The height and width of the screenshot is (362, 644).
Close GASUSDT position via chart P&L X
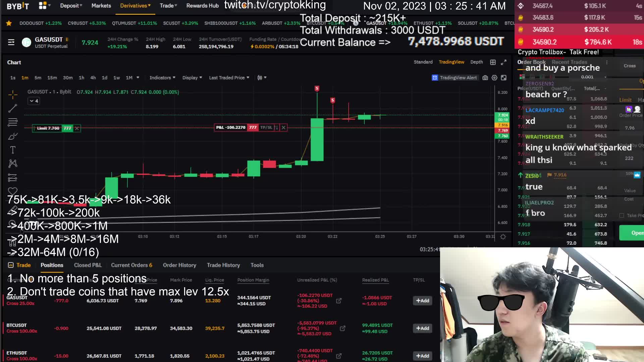tap(283, 127)
